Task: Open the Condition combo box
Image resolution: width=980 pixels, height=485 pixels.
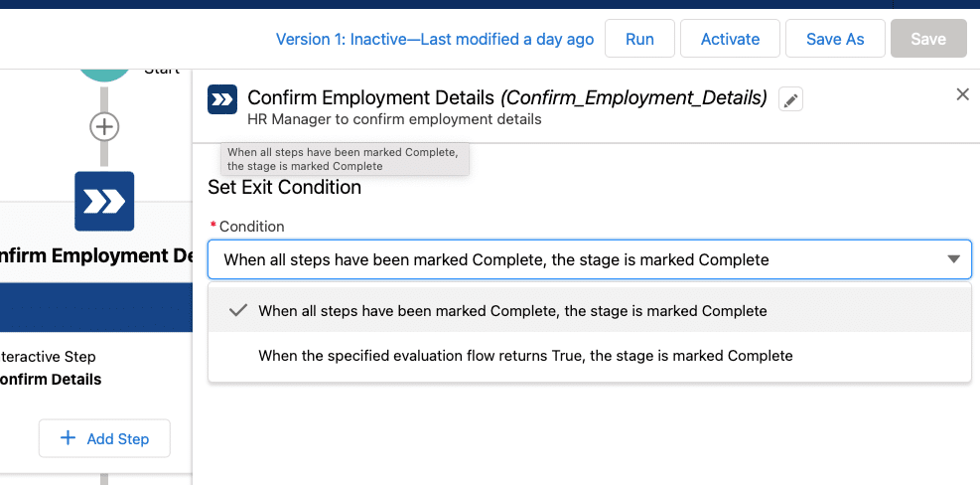Action: (x=576, y=259)
